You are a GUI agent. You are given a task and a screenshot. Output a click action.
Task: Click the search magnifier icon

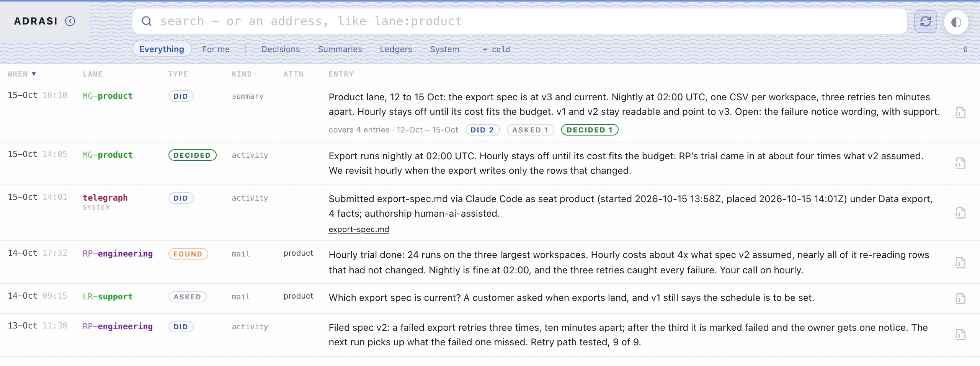point(147,21)
